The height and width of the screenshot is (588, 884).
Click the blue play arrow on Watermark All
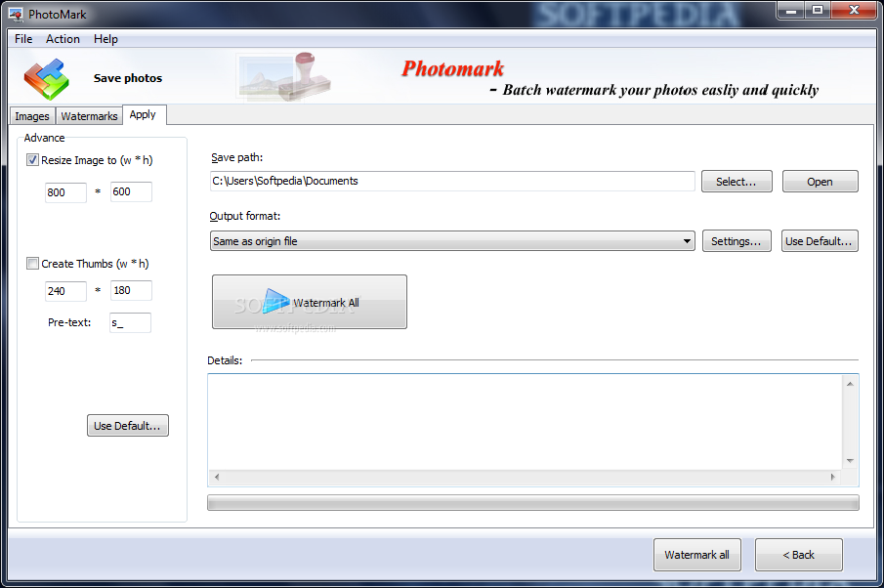click(275, 302)
